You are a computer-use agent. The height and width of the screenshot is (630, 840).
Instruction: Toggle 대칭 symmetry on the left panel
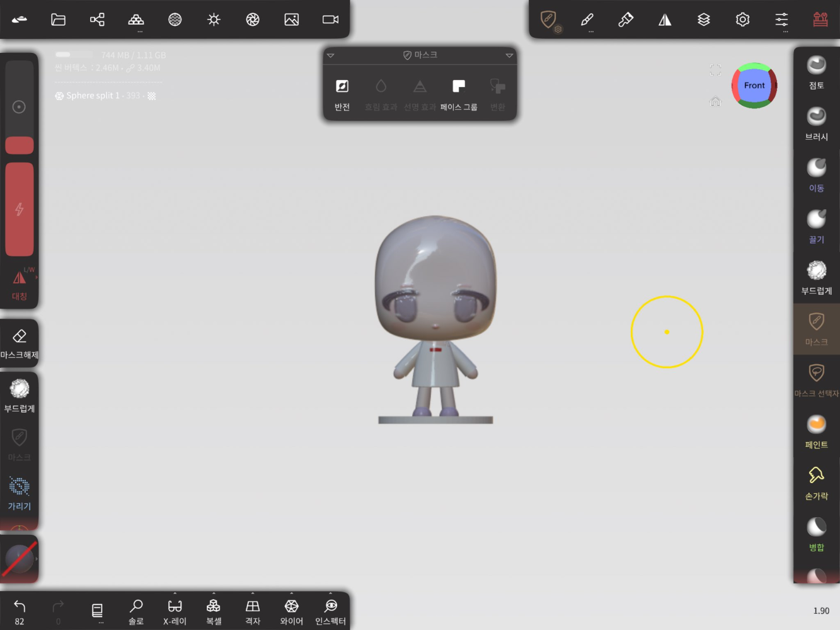(20, 284)
